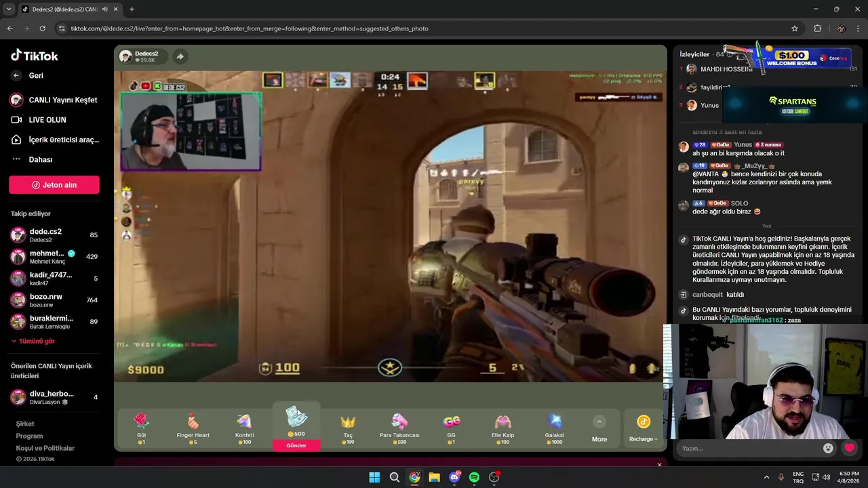868x488 pixels.
Task: Open File Explorer from taskbar
Action: tap(434, 477)
